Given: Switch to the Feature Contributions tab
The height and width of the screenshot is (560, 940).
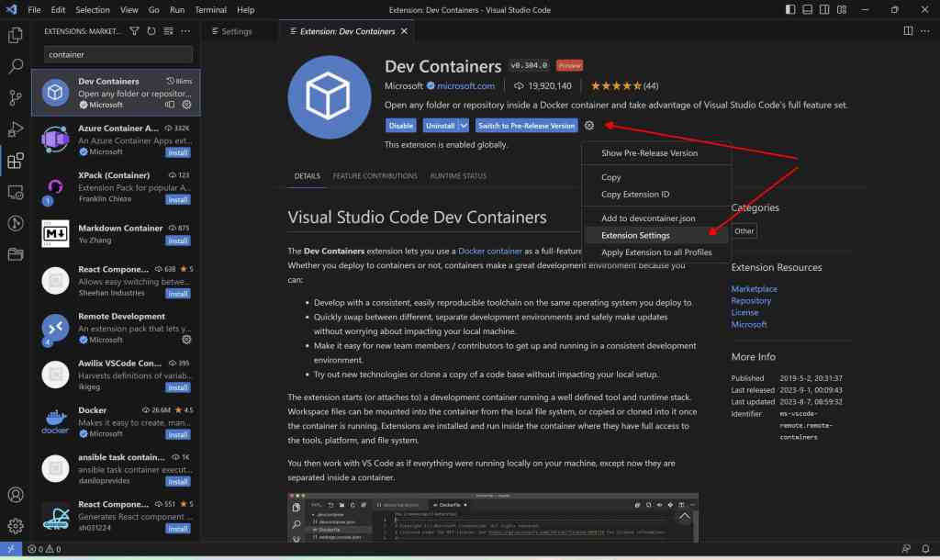Looking at the screenshot, I should pyautogui.click(x=375, y=176).
